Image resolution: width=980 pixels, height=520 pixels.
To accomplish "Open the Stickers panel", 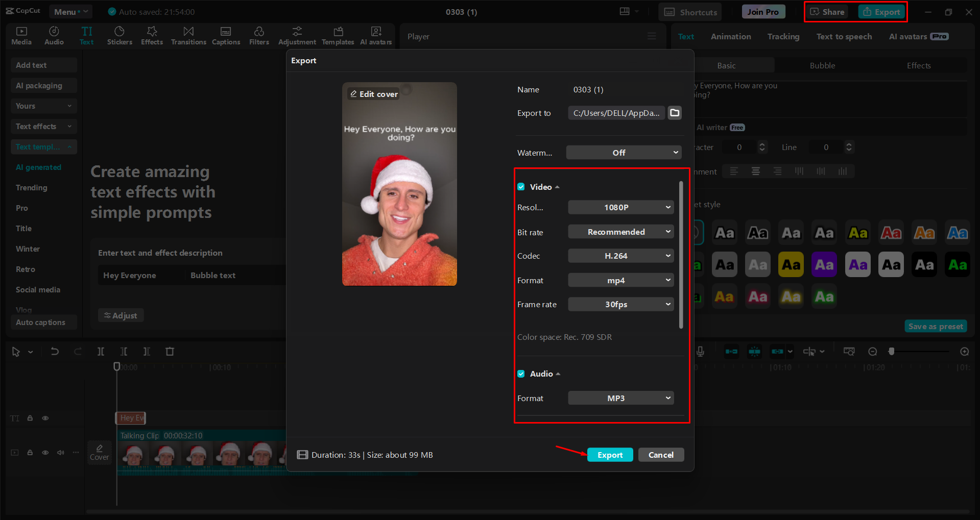I will [119, 35].
